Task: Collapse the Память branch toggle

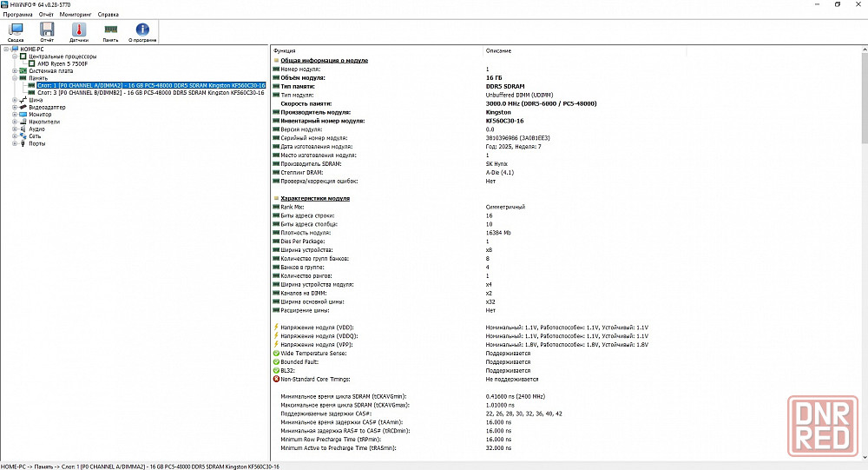Action: pos(15,78)
